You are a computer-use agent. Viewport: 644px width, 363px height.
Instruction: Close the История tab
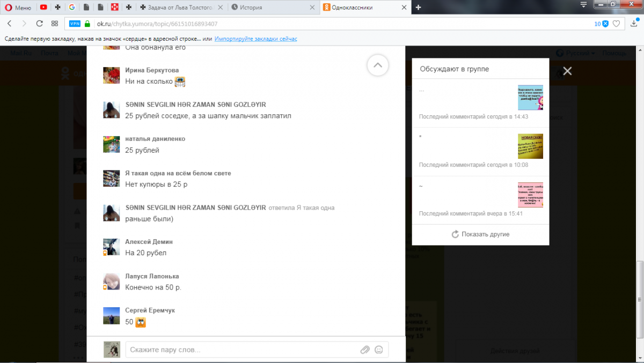coord(311,8)
